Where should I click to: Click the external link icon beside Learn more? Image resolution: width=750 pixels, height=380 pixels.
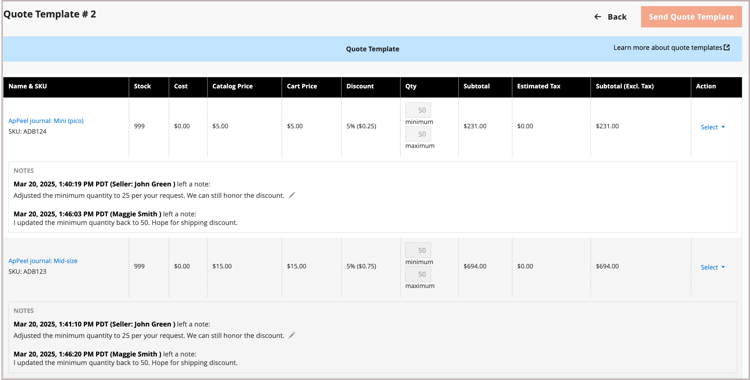click(727, 47)
